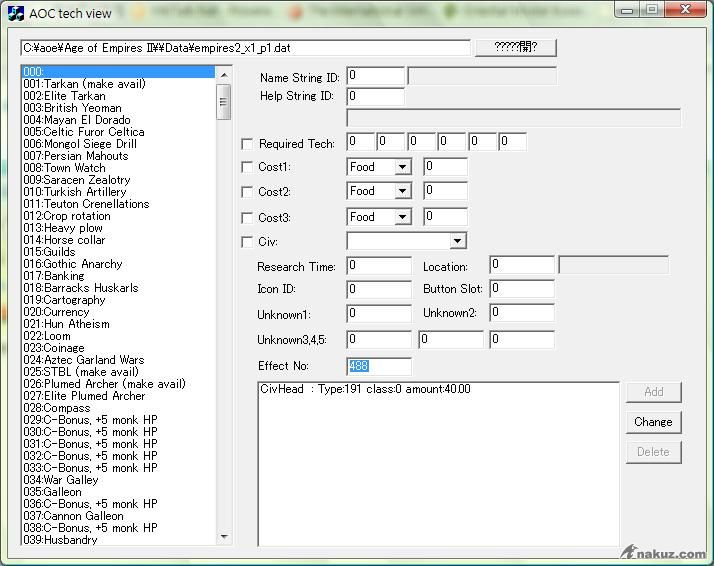Click the Cost2 amount field

pos(445,191)
